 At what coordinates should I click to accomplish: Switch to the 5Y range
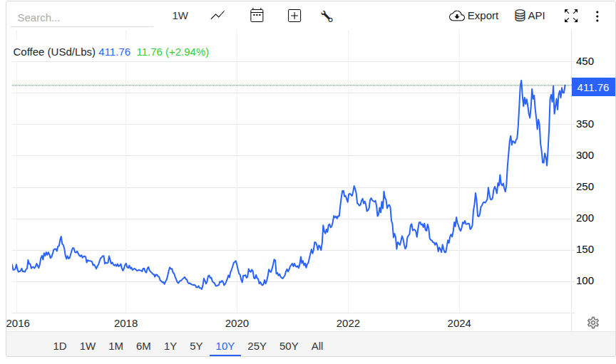coord(196,346)
